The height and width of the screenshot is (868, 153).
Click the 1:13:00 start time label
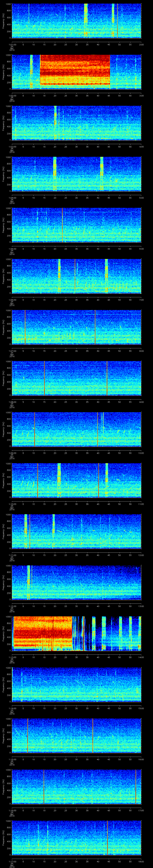tap(12, 657)
